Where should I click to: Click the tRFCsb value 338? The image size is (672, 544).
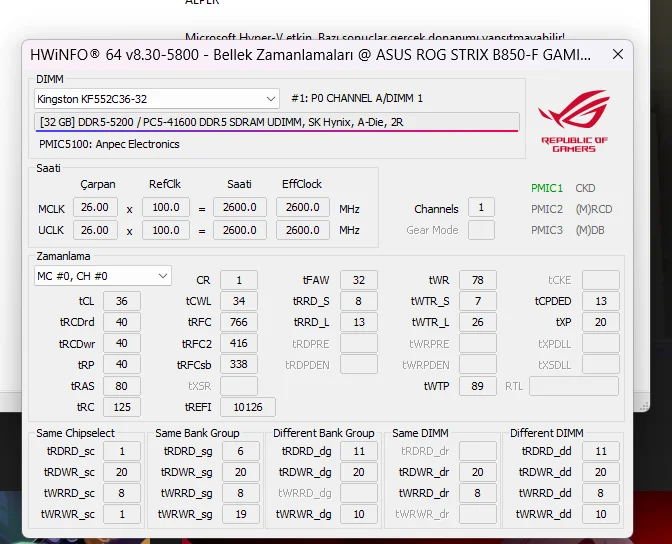[x=239, y=364]
